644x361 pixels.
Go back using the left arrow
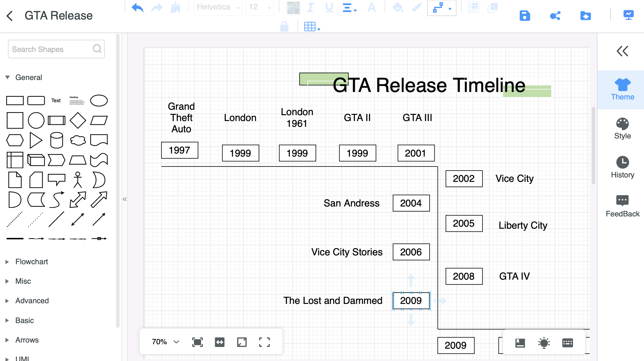[10, 16]
